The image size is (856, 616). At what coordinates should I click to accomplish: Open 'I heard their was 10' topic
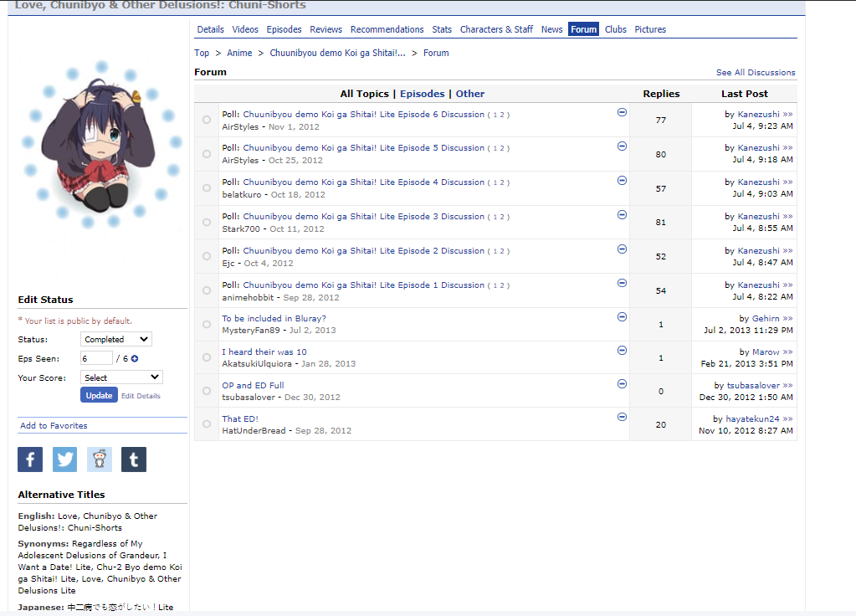click(x=264, y=352)
